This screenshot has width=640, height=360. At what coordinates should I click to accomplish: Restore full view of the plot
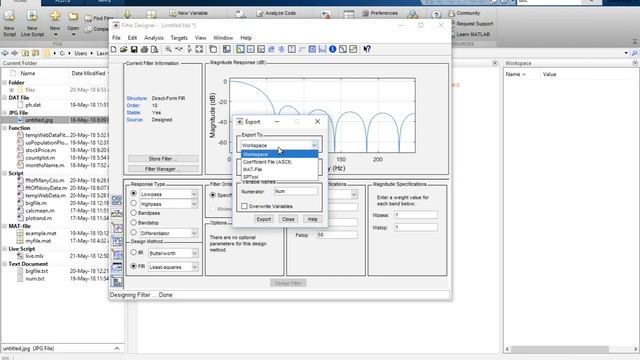tap(199, 49)
